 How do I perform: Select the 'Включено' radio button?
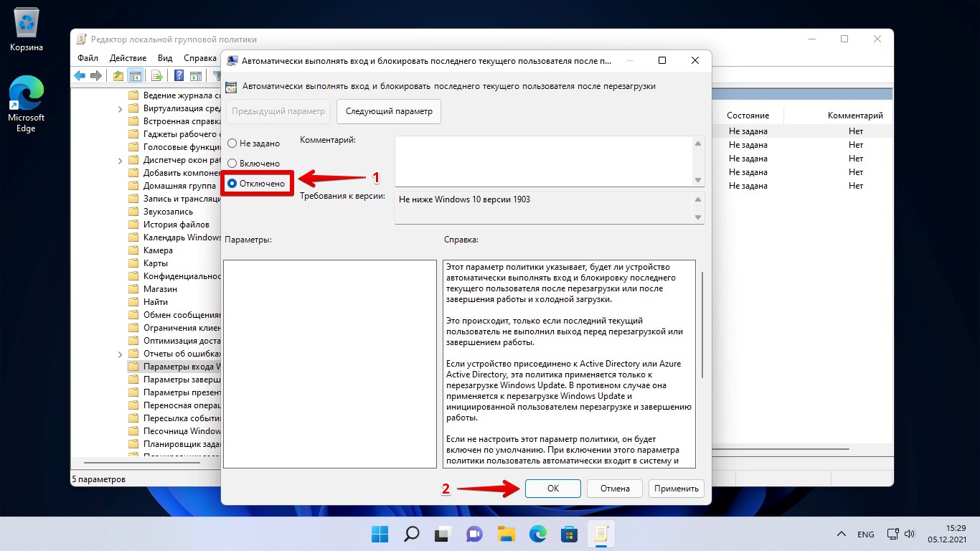(232, 164)
